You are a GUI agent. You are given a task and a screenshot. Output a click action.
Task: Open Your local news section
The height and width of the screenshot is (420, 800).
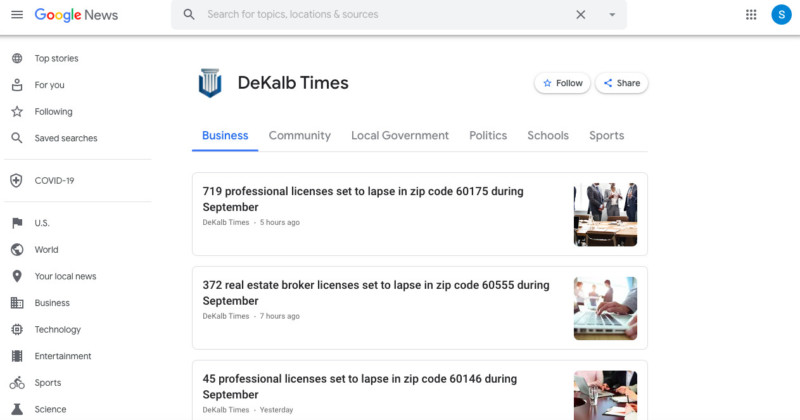[65, 276]
